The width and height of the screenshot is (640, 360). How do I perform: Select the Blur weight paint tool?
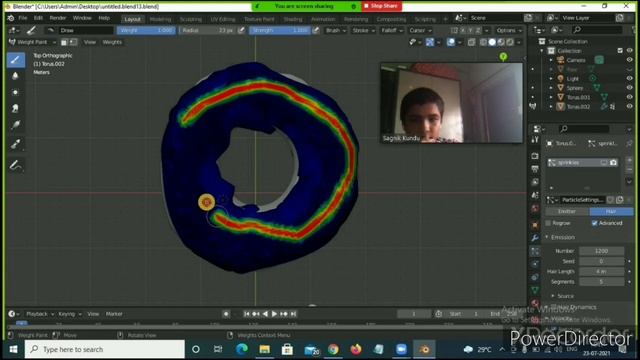point(16,76)
